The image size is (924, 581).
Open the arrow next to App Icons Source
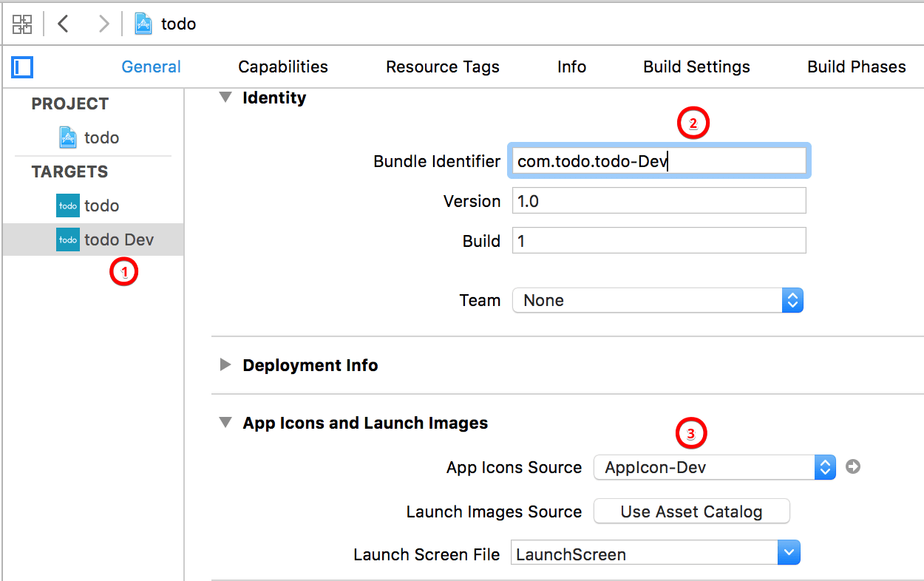pyautogui.click(x=852, y=467)
